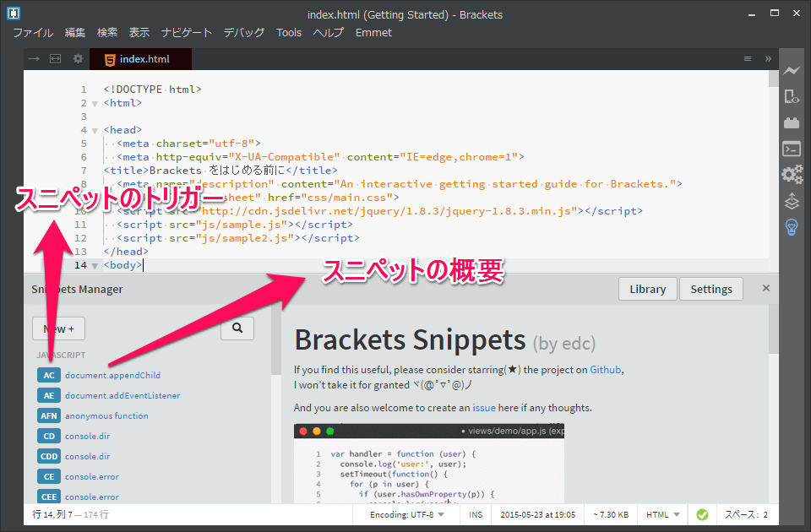The height and width of the screenshot is (532, 811).
Task: Toggle the スペース indentation type label
Action: pyautogui.click(x=742, y=515)
